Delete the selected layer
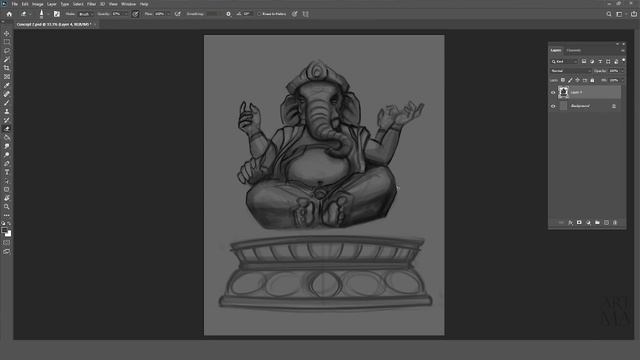The width and height of the screenshot is (640, 360). point(615,222)
